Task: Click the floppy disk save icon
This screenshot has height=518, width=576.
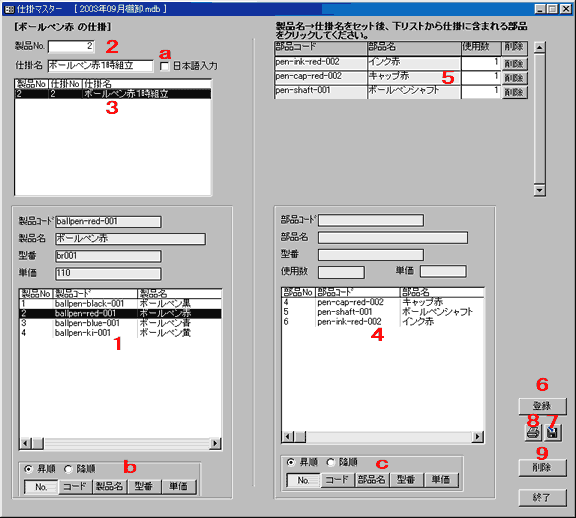Action: (552, 433)
